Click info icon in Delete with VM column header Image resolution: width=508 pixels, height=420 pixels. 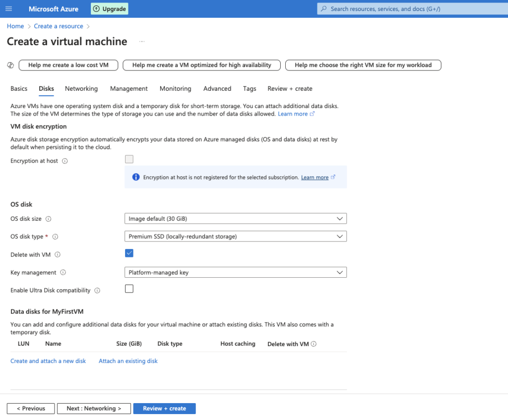click(314, 344)
